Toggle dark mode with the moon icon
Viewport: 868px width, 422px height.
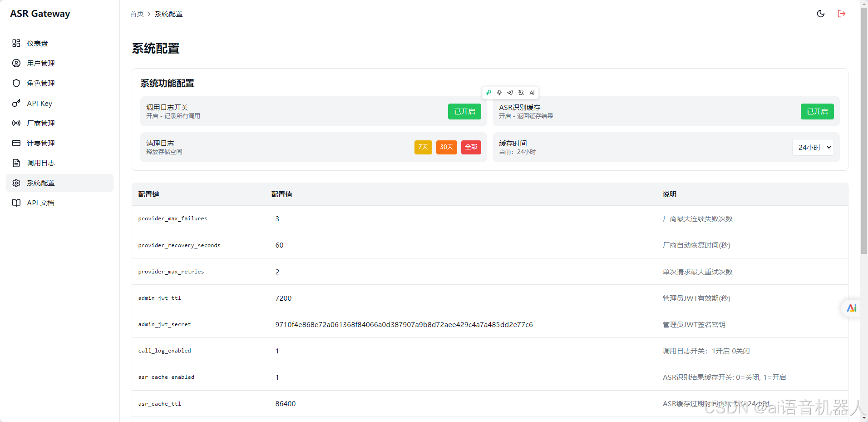(x=821, y=14)
